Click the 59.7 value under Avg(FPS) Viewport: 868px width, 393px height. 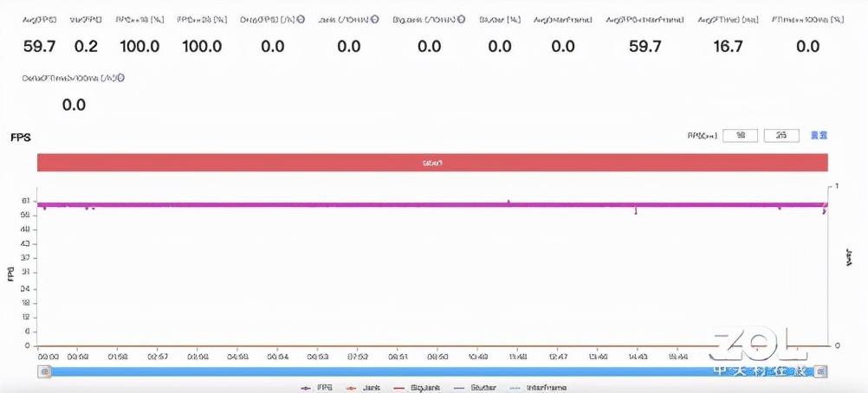point(39,46)
